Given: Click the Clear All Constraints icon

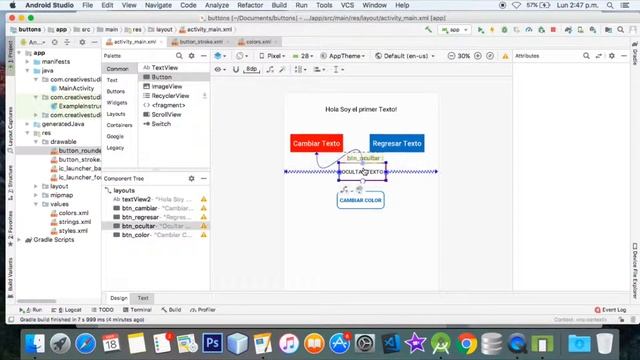Looking at the screenshot, I should 270,69.
